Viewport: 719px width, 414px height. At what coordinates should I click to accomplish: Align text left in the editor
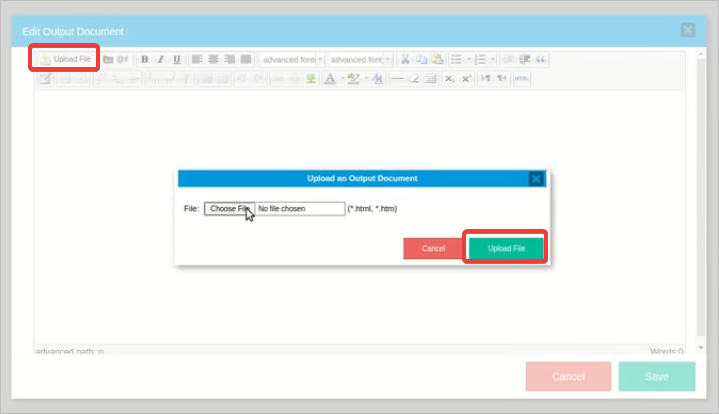click(x=197, y=59)
